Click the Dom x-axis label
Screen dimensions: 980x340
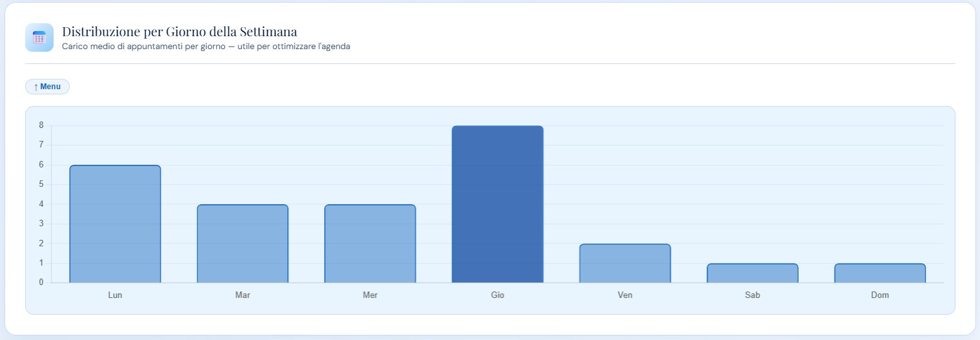pos(880,295)
